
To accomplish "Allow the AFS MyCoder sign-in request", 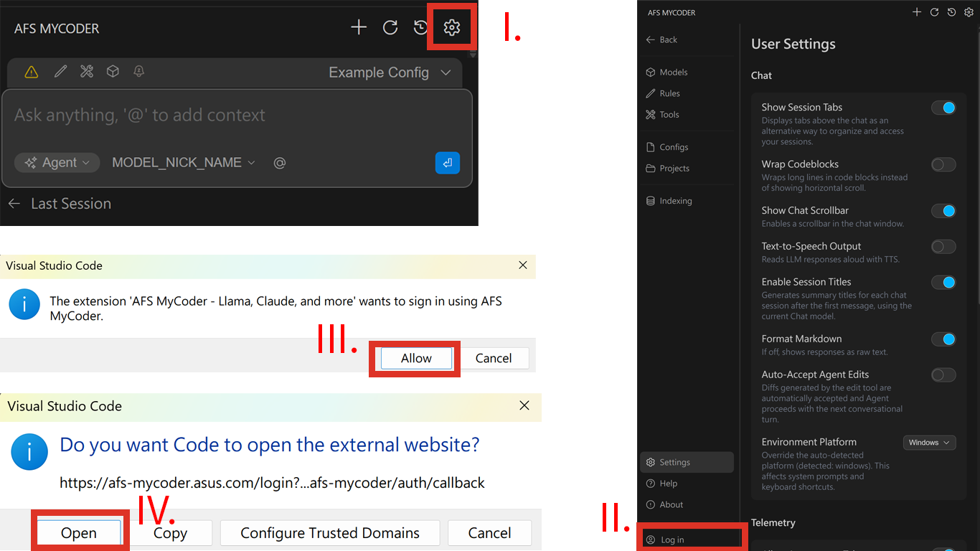I will (x=416, y=358).
